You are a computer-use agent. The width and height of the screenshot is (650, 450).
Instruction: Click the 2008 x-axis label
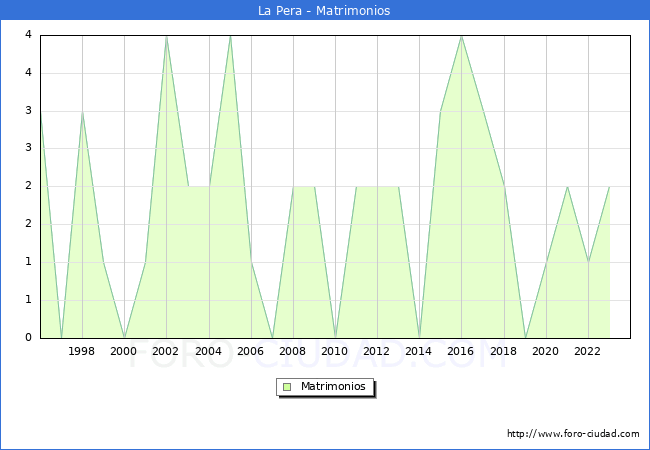click(x=293, y=351)
